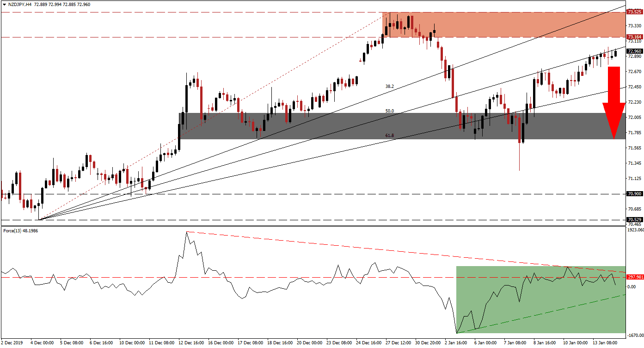Screen dimensions: 644x348
Task: Click the 23 Dec 08:00 time label
Action: point(340,343)
